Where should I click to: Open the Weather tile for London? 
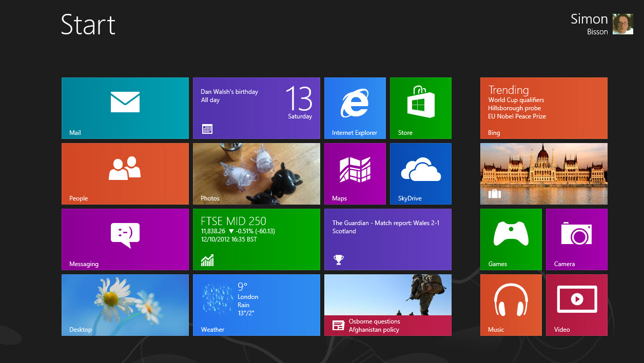point(257,305)
